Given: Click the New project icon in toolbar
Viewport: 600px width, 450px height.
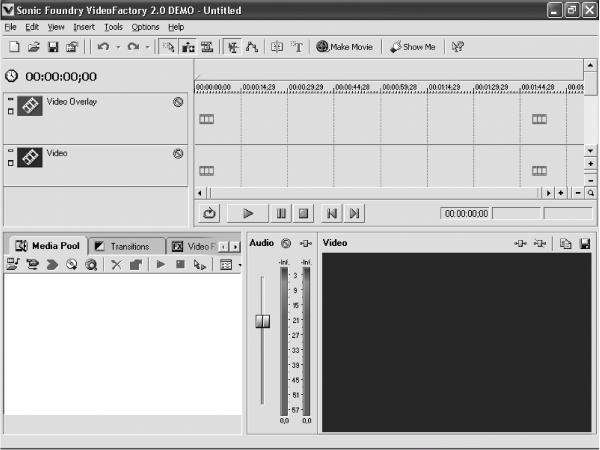Looking at the screenshot, I should point(14,47).
